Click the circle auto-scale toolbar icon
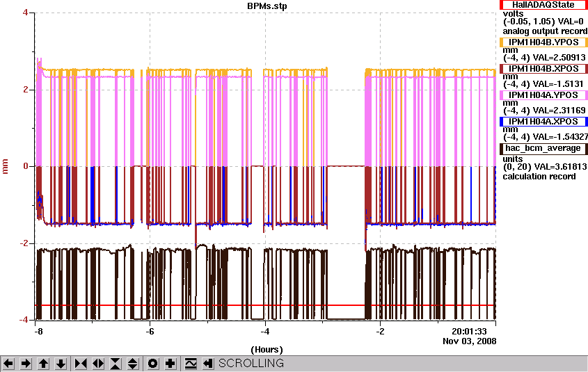The image size is (588, 372). point(152,364)
